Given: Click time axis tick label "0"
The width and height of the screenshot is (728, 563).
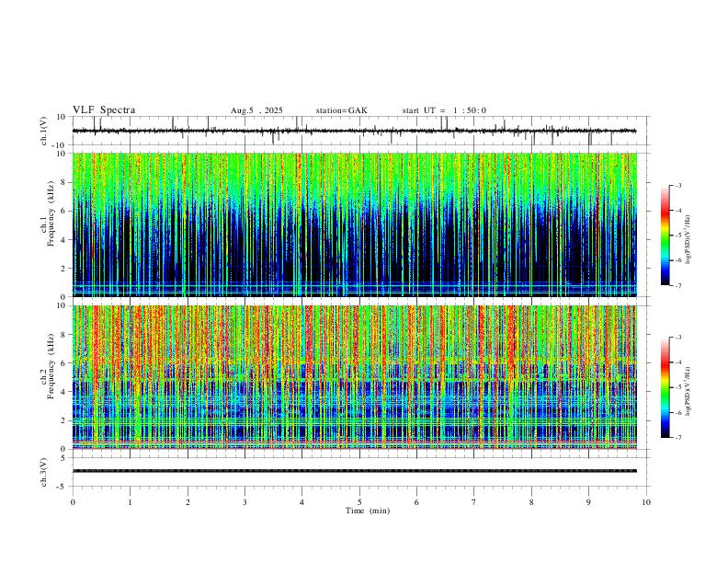Looking at the screenshot, I should point(73,502).
